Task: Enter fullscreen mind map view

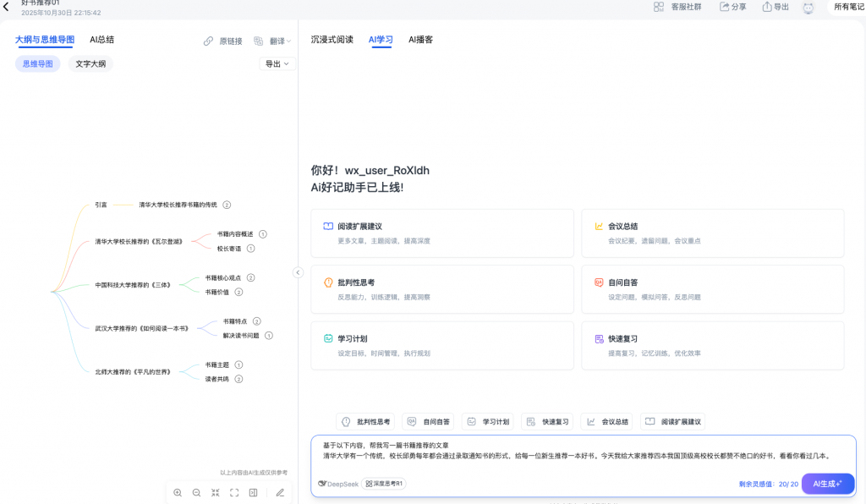Action: click(233, 492)
